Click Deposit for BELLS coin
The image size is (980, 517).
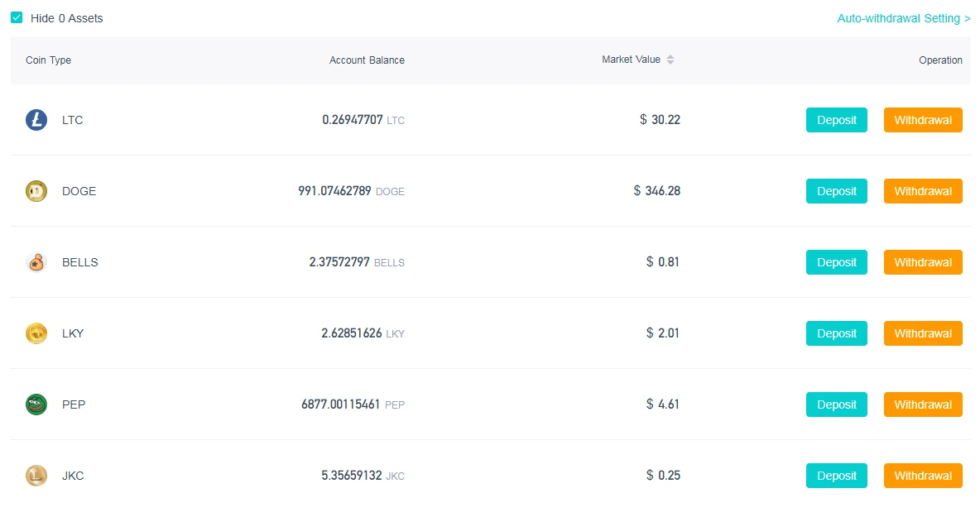click(836, 262)
